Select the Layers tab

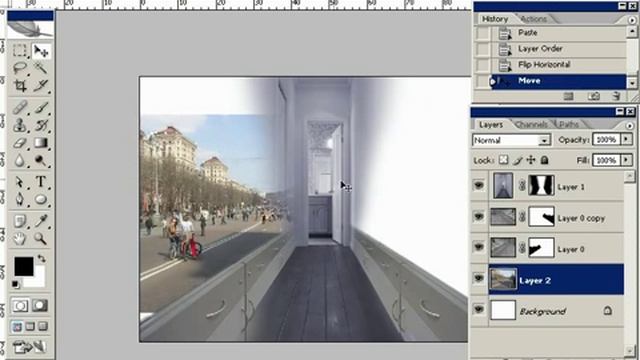[491, 124]
